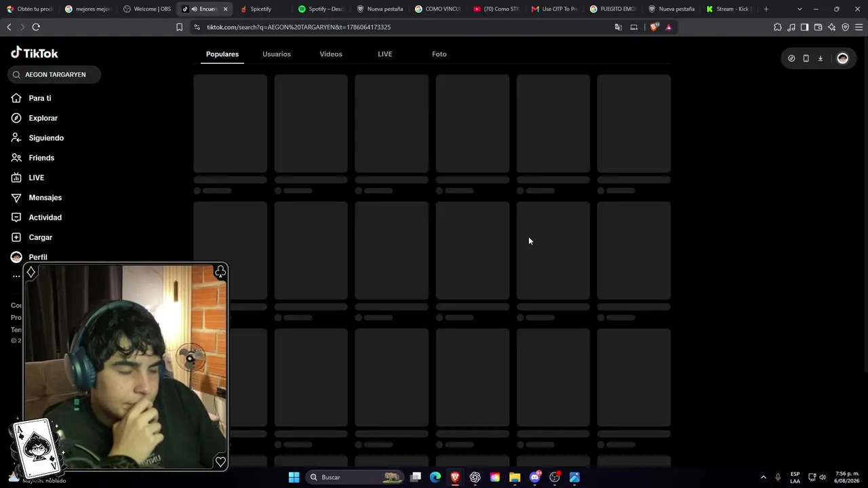Screen dimensions: 868x488
Task: Switch to the Videos tab
Action: 331,54
